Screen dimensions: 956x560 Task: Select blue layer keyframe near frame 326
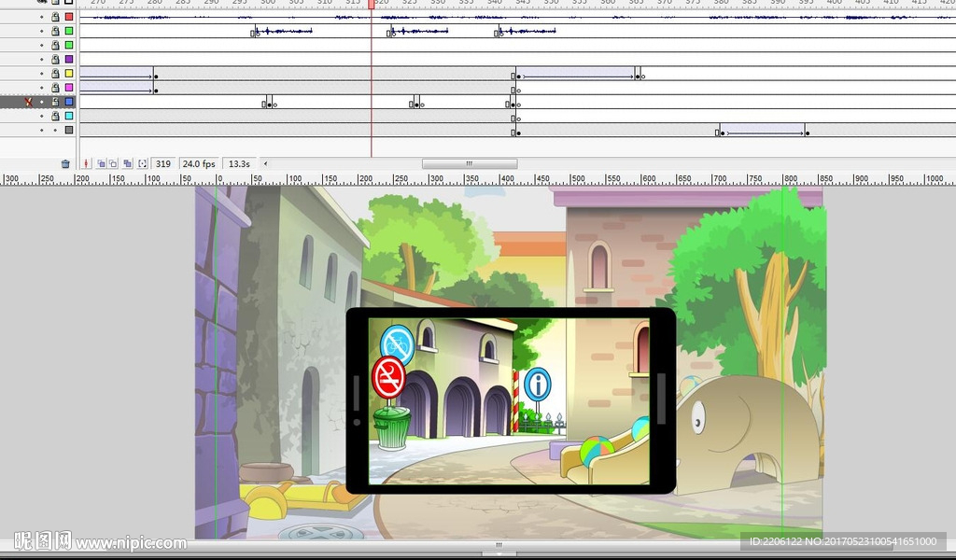(417, 105)
